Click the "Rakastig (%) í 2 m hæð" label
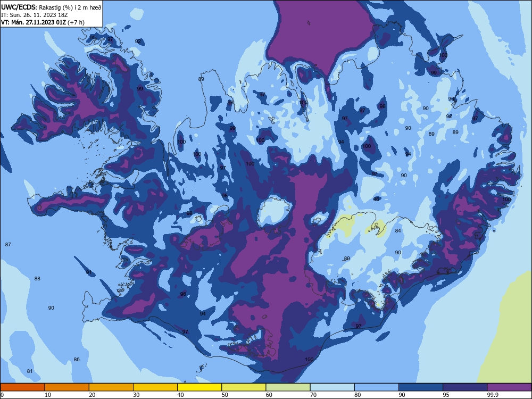This screenshot has height=399, width=532. click(70, 7)
